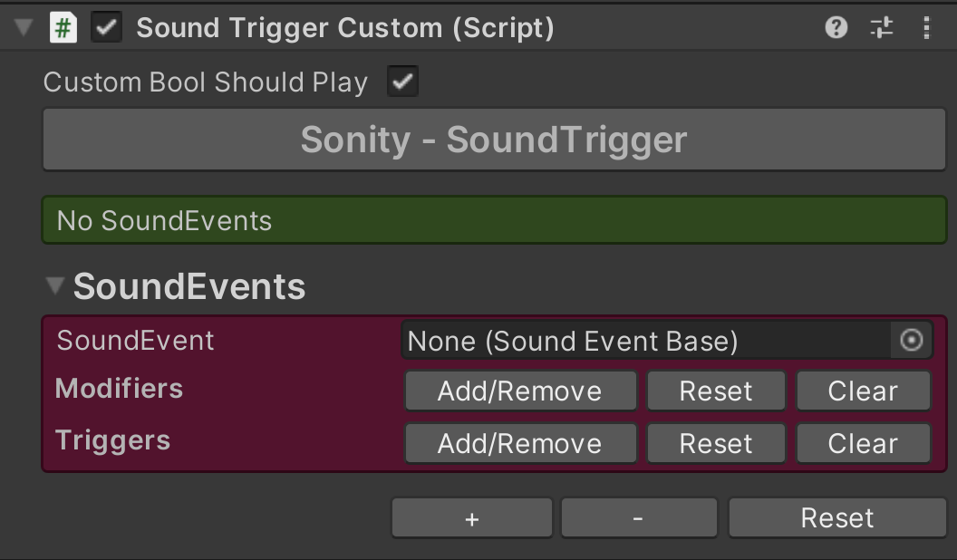Reset the Triggers

(716, 444)
